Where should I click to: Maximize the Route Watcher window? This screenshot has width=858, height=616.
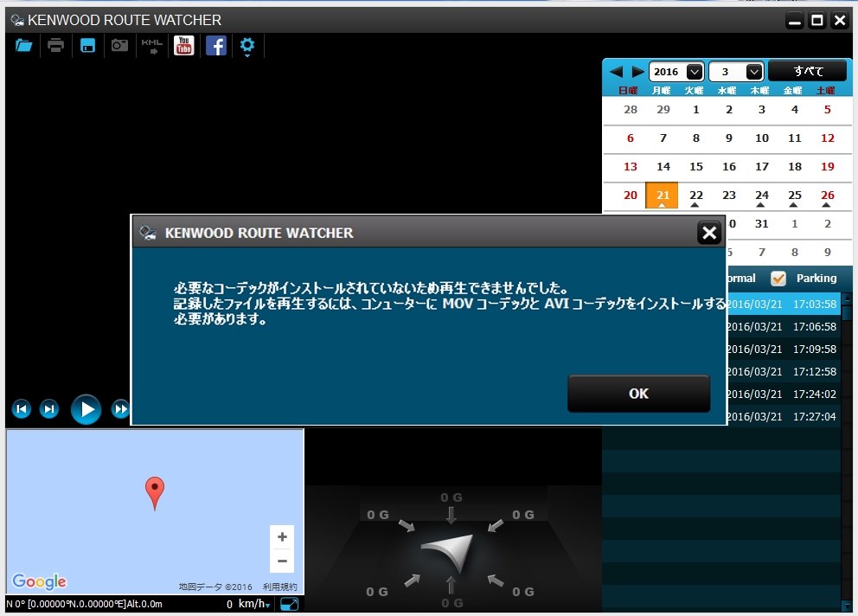point(817,21)
